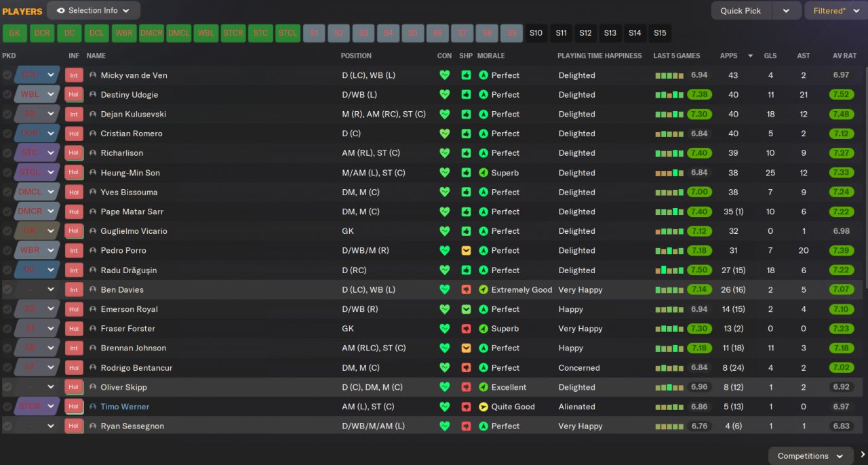The width and height of the screenshot is (868, 465).
Task: Sort by the GLS column header
Action: click(770, 56)
